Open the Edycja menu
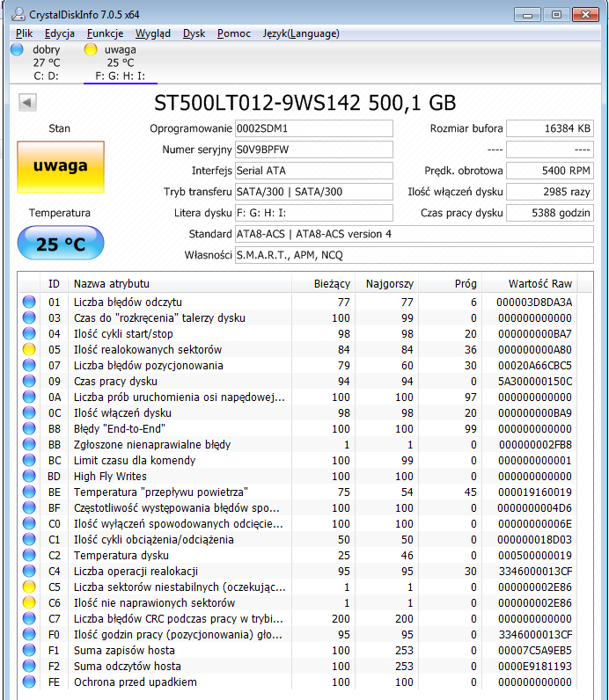 coord(60,33)
